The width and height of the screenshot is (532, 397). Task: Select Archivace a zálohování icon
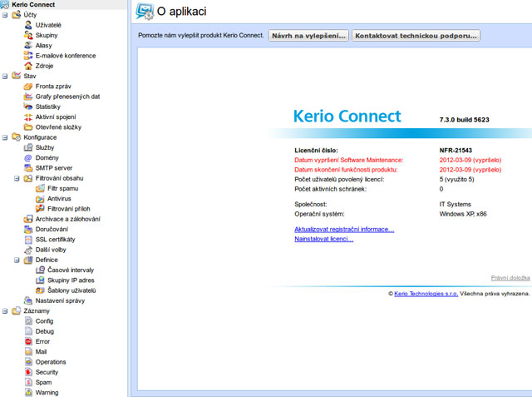click(x=28, y=219)
